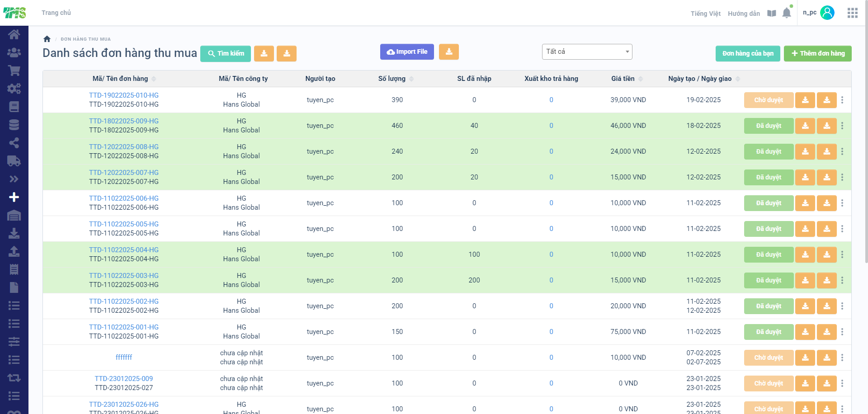
Task: Click the Tìm kiếm search button
Action: [226, 53]
